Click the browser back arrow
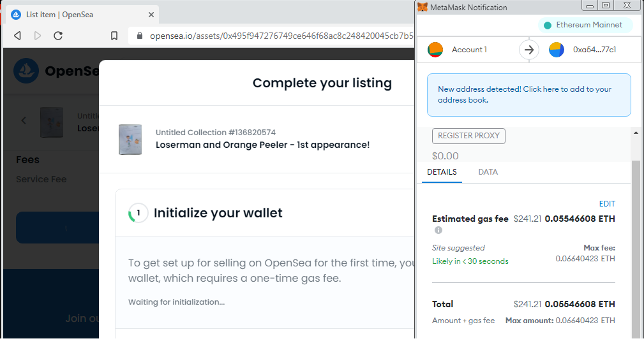Screen dimensions: 644x341 [x=17, y=36]
